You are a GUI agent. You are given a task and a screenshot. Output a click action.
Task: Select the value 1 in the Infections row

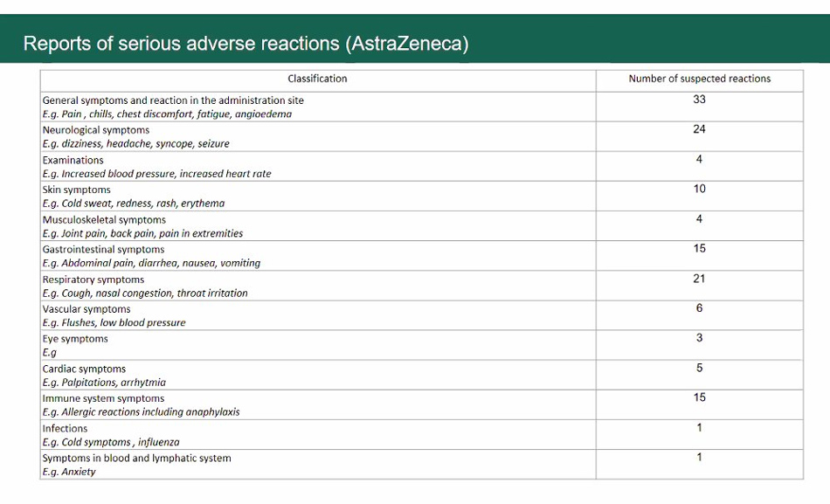coord(699,428)
